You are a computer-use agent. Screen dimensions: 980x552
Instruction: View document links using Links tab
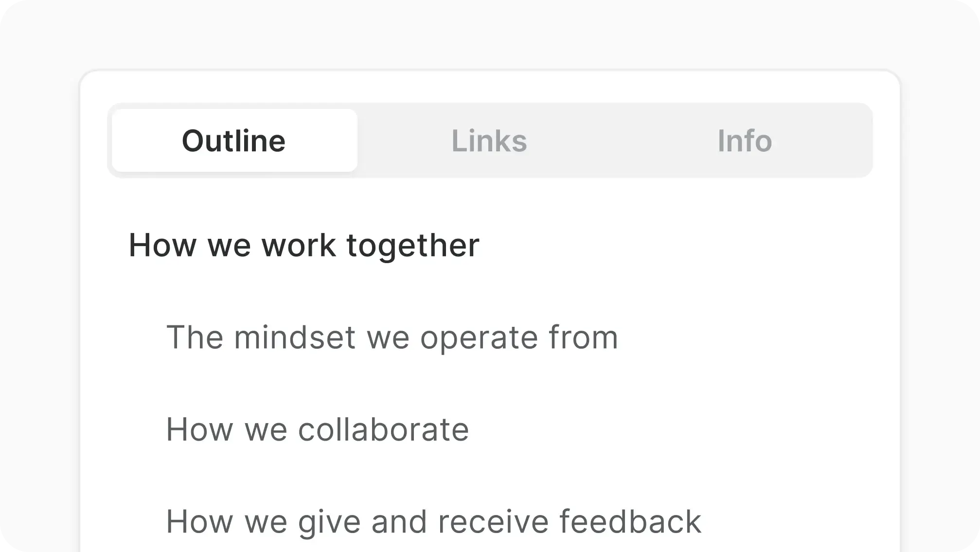[x=489, y=141]
